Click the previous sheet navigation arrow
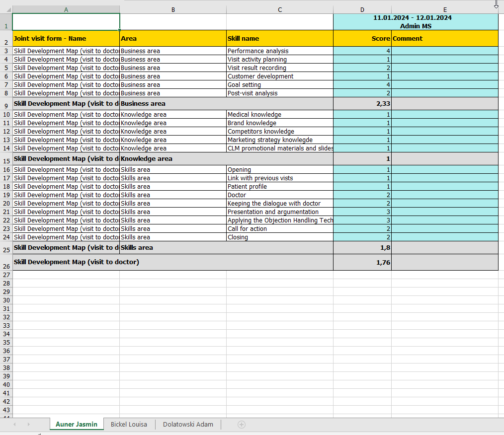Screen dimensions: 504x435 (14, 425)
